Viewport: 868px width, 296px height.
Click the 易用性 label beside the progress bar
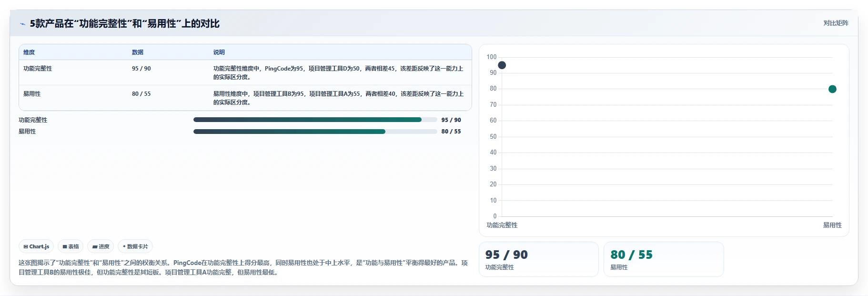(27, 132)
